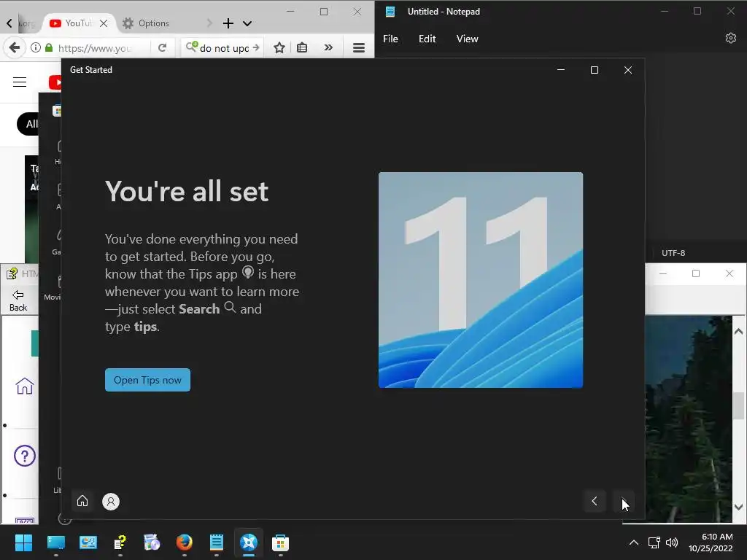Expand toolbar overflow chevrons in browser
This screenshot has width=747, height=560.
[328, 47]
